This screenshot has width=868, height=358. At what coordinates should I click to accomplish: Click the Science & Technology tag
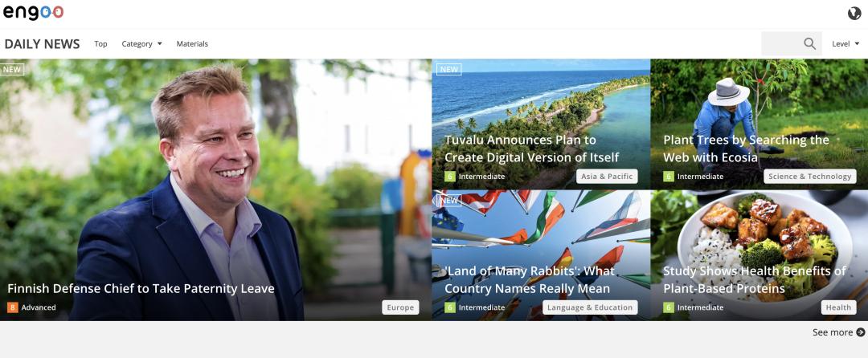coord(809,177)
